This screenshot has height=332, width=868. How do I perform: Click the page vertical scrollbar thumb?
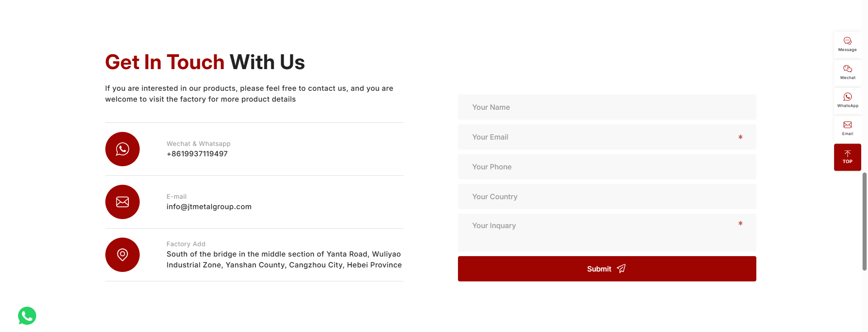[864, 221]
